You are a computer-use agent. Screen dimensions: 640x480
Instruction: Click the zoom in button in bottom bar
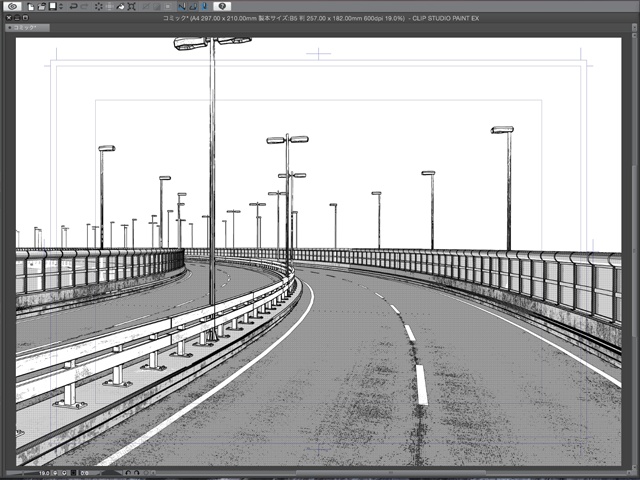pos(64,473)
